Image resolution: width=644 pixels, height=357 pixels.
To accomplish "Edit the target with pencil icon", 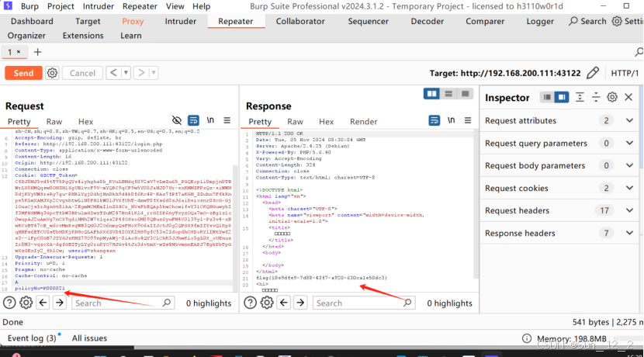I will point(593,73).
